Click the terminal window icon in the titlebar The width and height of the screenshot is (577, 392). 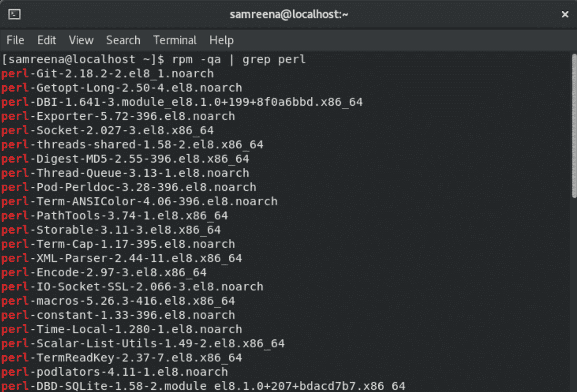(x=15, y=14)
